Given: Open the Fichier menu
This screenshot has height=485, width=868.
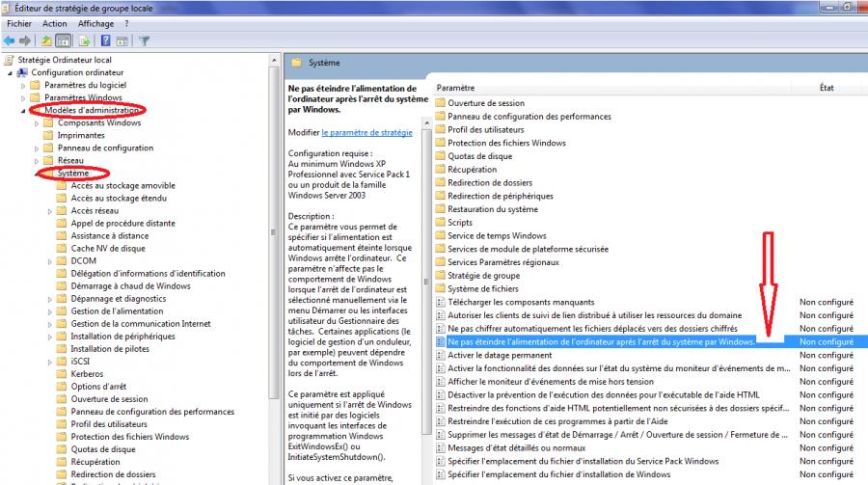Looking at the screenshot, I should [19, 24].
